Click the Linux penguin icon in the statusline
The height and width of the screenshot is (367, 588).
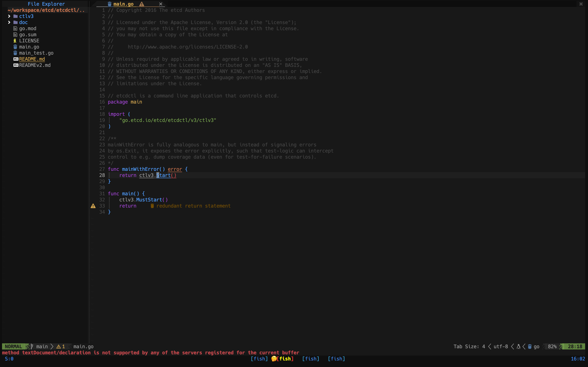[519, 347]
